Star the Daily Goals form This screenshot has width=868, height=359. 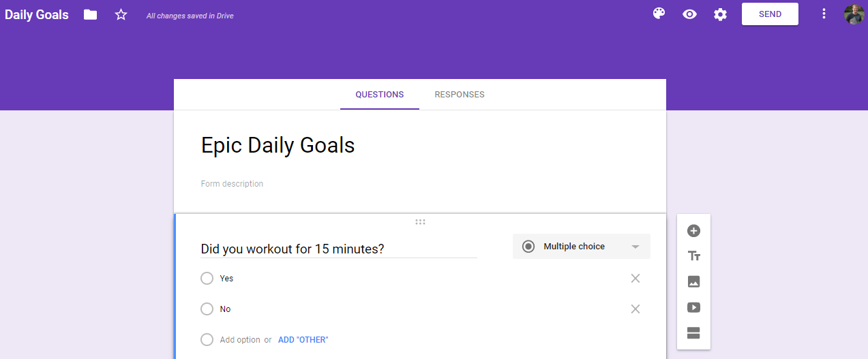[x=121, y=14]
